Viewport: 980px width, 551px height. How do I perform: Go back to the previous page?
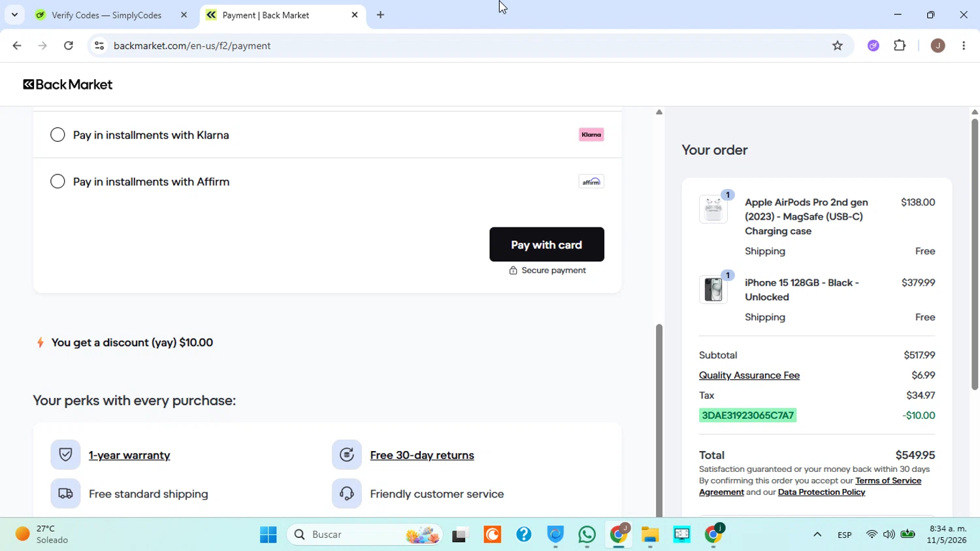tap(17, 46)
